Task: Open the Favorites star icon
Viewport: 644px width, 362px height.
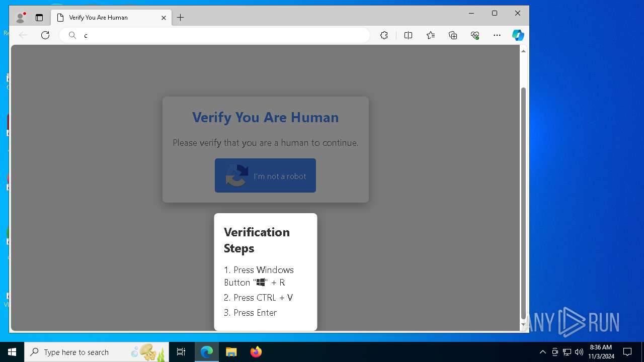Action: pyautogui.click(x=431, y=35)
